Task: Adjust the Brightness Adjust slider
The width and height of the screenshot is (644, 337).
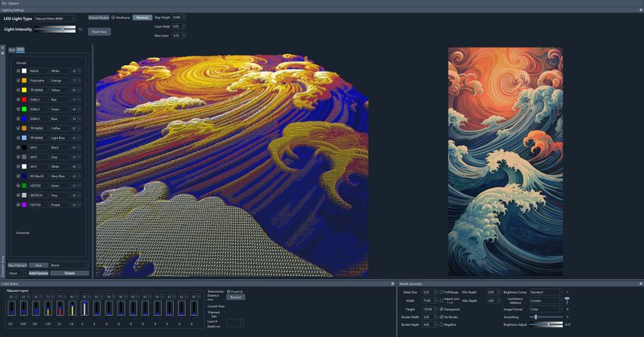Action: pos(546,325)
